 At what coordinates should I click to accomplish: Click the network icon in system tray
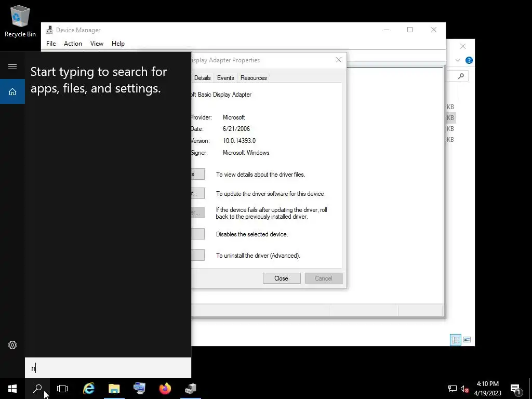tap(453, 389)
